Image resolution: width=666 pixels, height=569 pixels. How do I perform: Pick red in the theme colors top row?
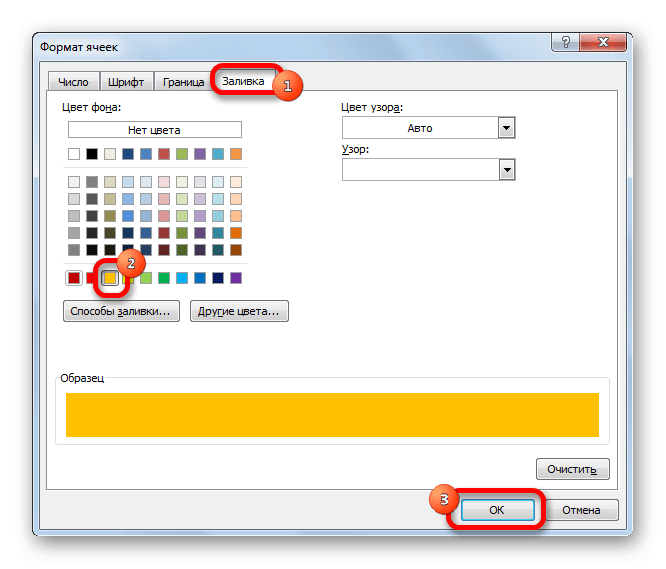click(x=164, y=154)
